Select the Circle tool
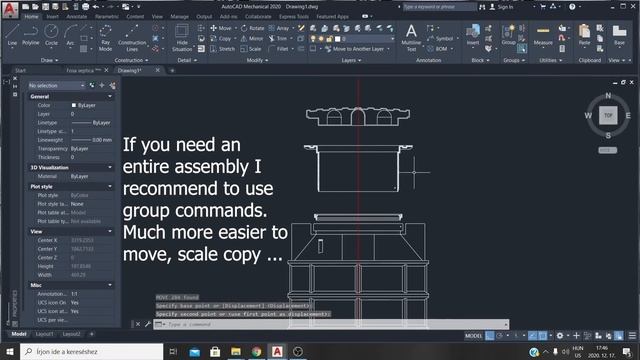The height and width of the screenshot is (360, 640). [51, 35]
